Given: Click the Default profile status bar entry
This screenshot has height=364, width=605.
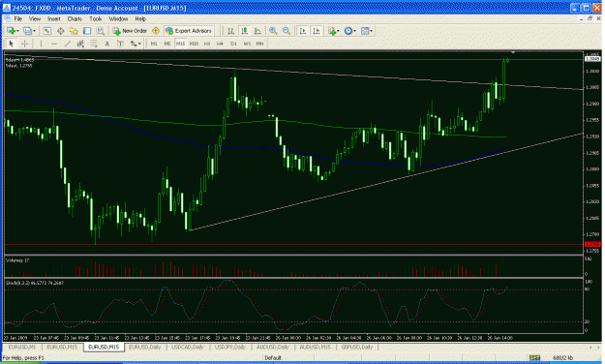Looking at the screenshot, I should click(x=273, y=358).
